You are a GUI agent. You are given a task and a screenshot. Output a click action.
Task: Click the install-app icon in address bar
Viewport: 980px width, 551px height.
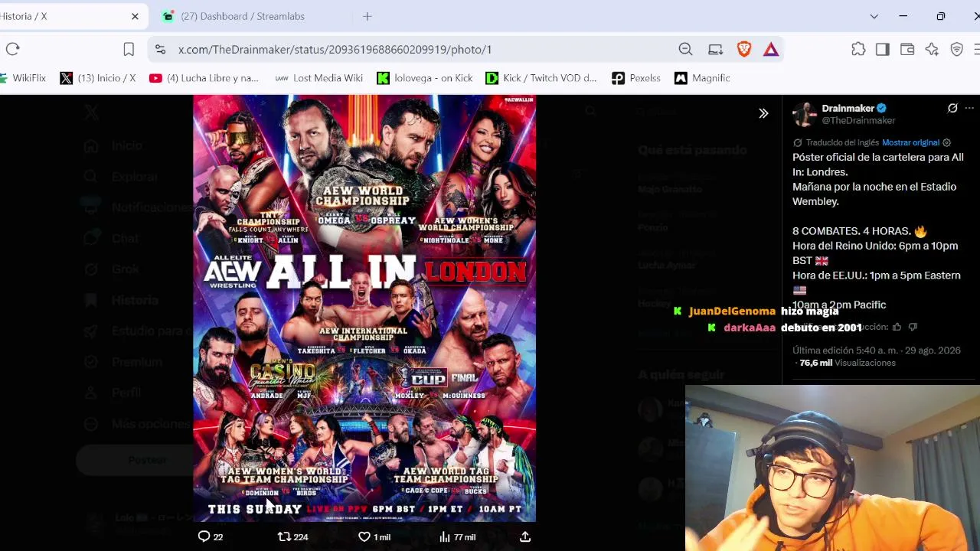coord(715,49)
